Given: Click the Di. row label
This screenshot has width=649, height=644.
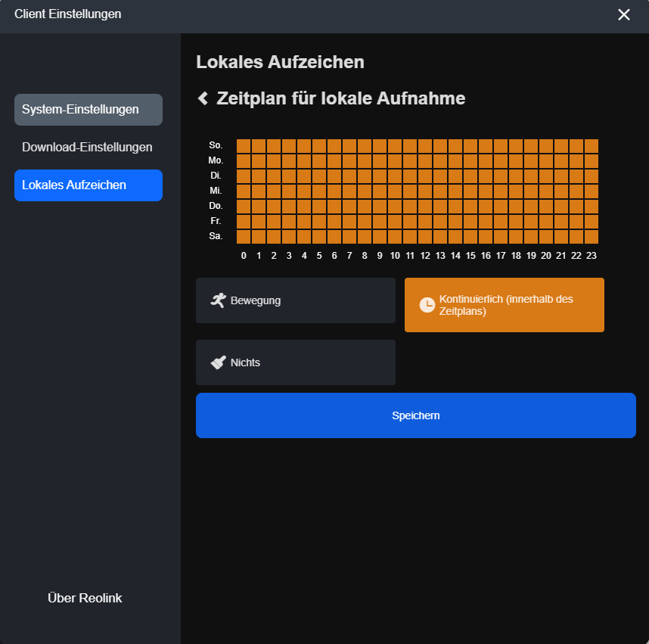Looking at the screenshot, I should 216,176.
